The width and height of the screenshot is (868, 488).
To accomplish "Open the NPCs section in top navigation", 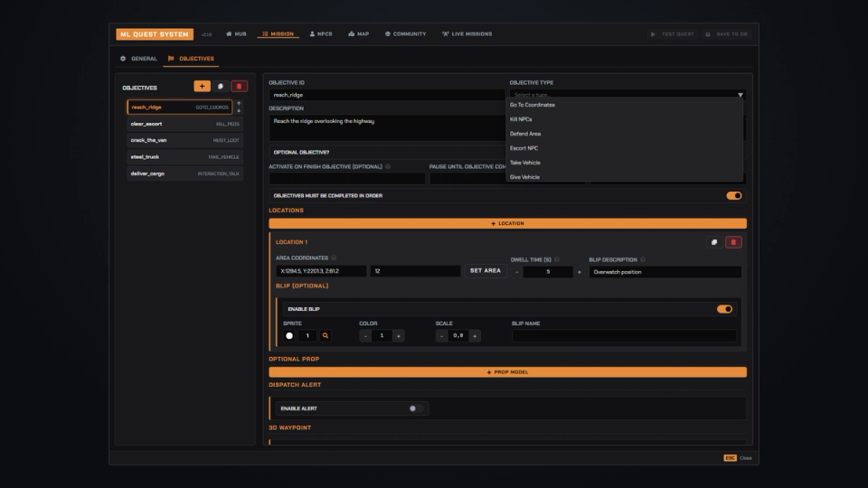I will click(321, 34).
